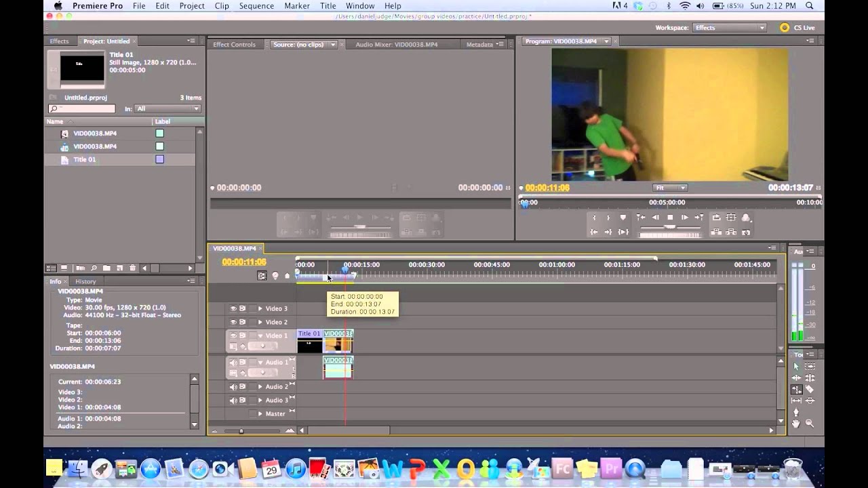
Task: Open the Fit zoom level dropdown
Action: click(x=670, y=188)
